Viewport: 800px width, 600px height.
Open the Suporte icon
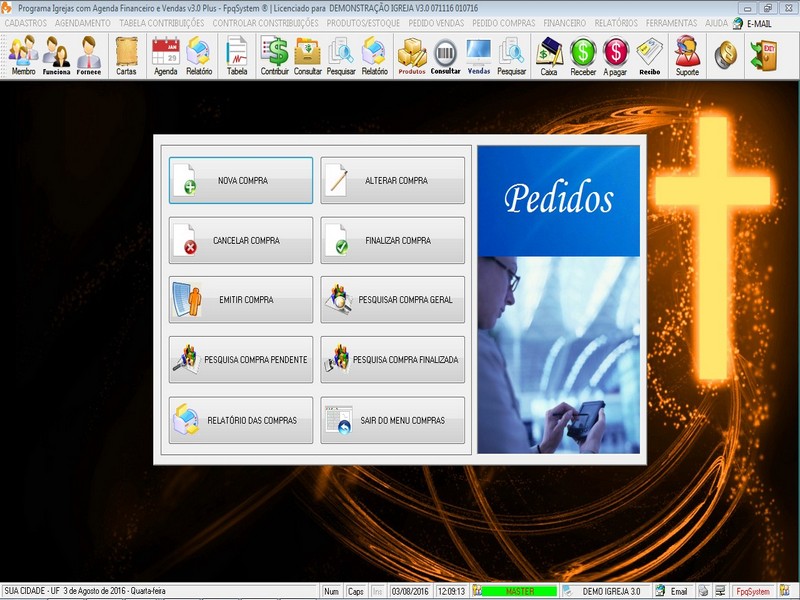(x=687, y=56)
